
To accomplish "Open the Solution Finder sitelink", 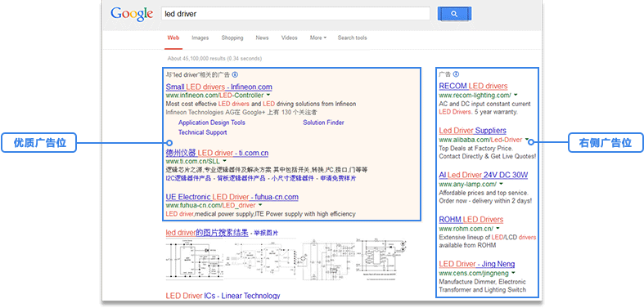I will [324, 123].
